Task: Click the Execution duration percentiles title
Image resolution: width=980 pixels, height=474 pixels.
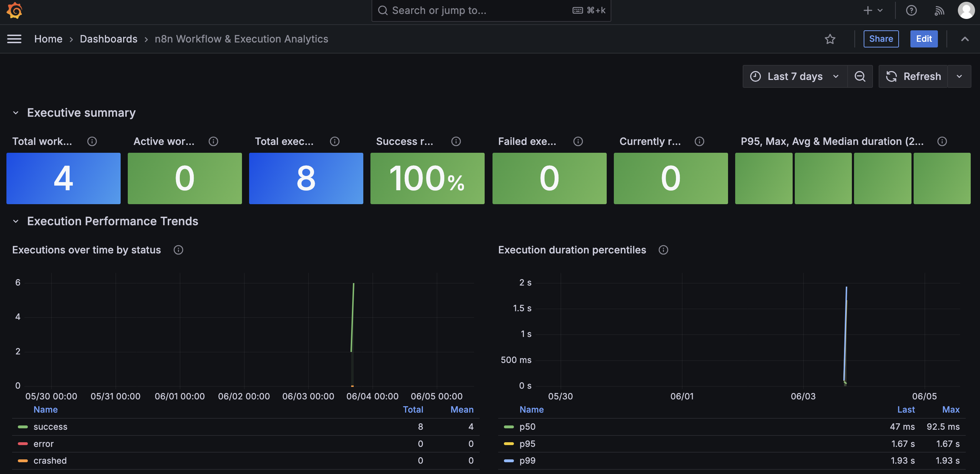Action: (x=572, y=250)
